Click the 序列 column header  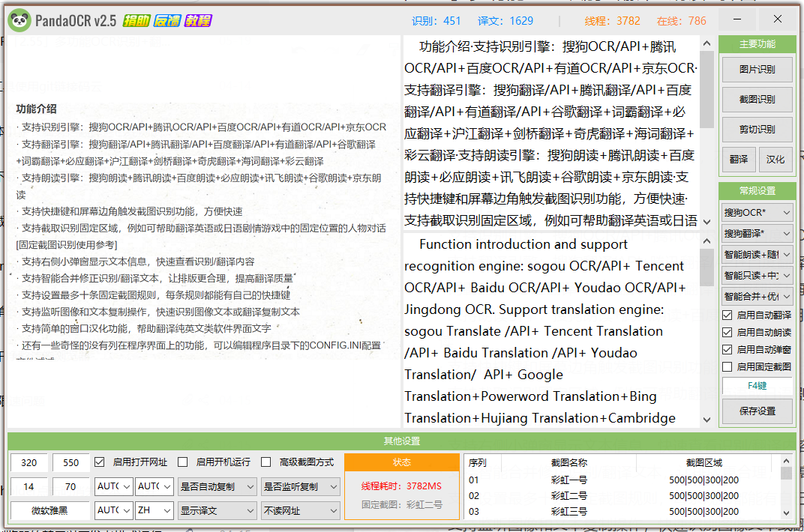pos(482,463)
